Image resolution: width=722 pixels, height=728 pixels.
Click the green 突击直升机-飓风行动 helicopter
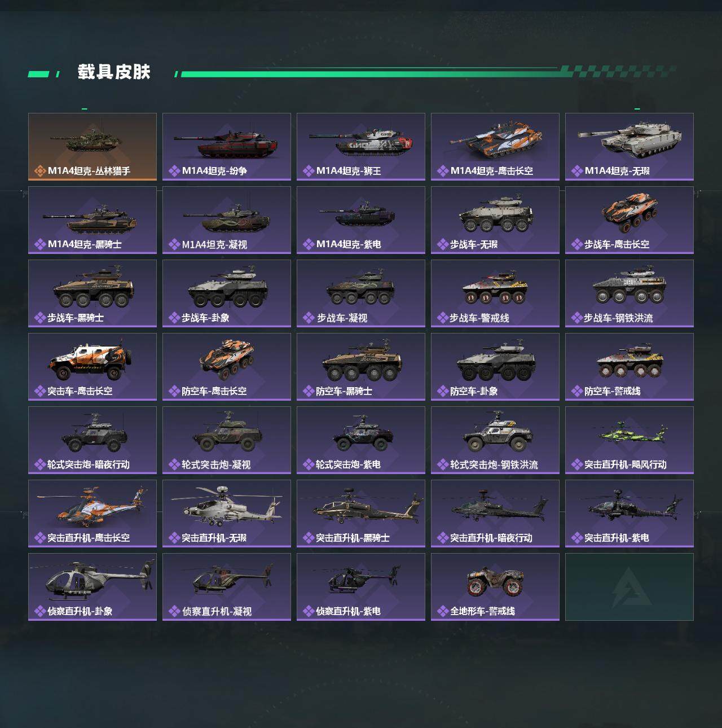629,435
